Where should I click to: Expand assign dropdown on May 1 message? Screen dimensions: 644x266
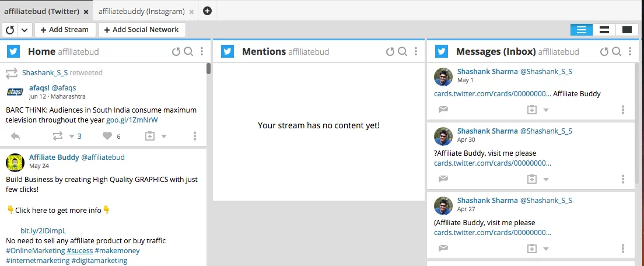point(546,110)
